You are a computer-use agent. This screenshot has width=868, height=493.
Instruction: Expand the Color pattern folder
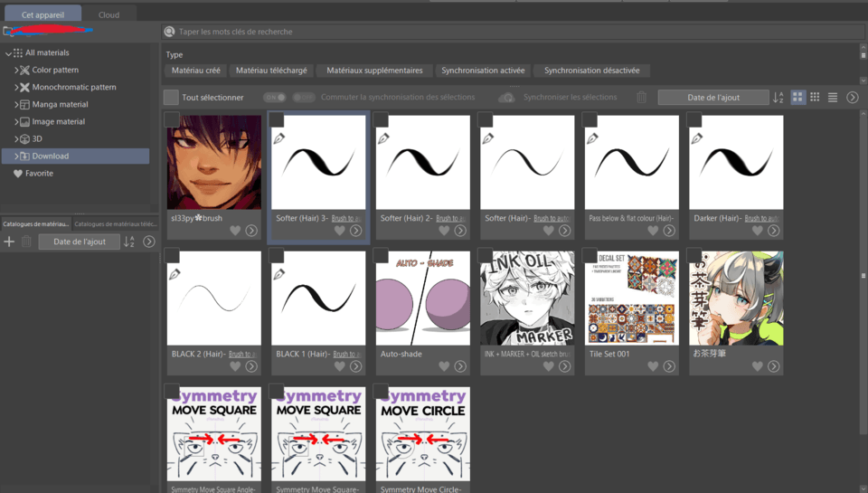(x=16, y=71)
